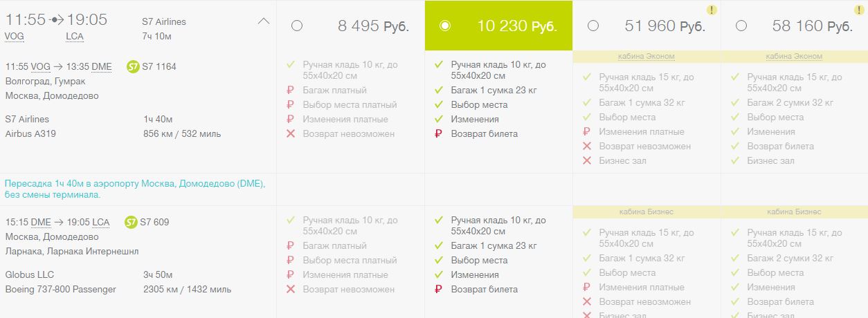Select the 8 495 Руб. fare radio button
The height and width of the screenshot is (318, 868).
pos(297,26)
